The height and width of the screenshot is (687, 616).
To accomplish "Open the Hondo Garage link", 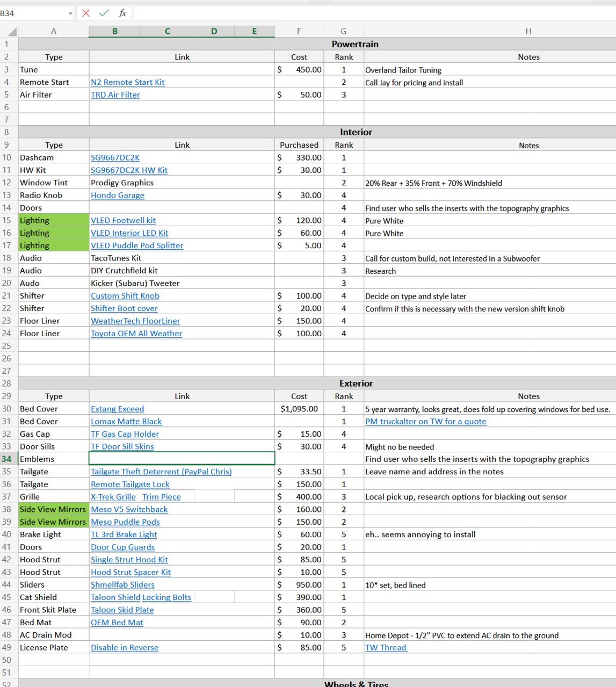I will (118, 196).
